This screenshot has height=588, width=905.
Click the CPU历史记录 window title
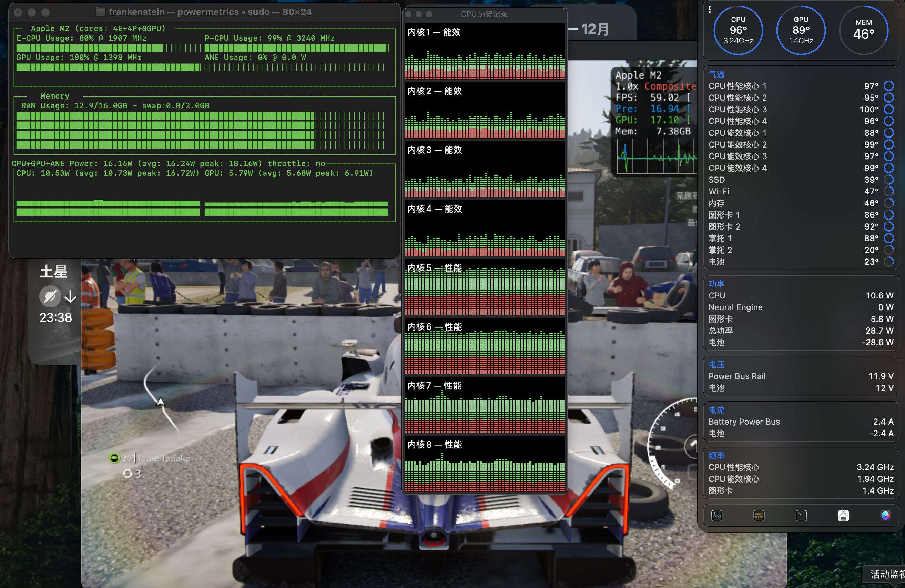[x=484, y=14]
